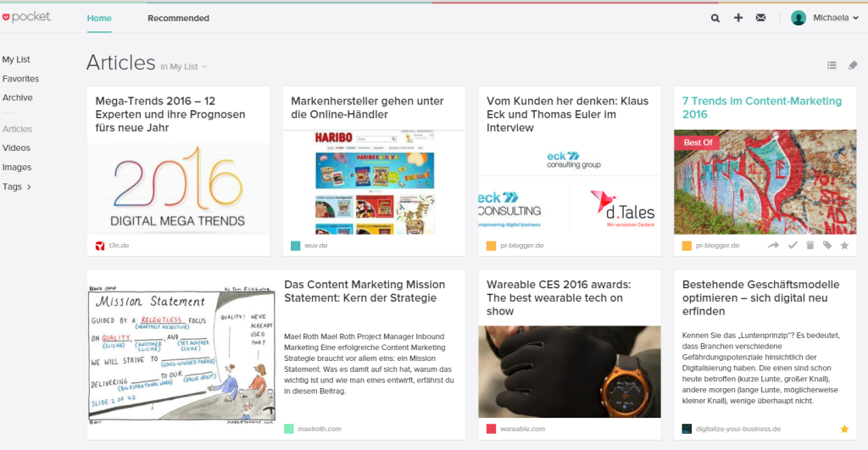
Task: Click the Haribo website thumbnail
Action: point(374,182)
